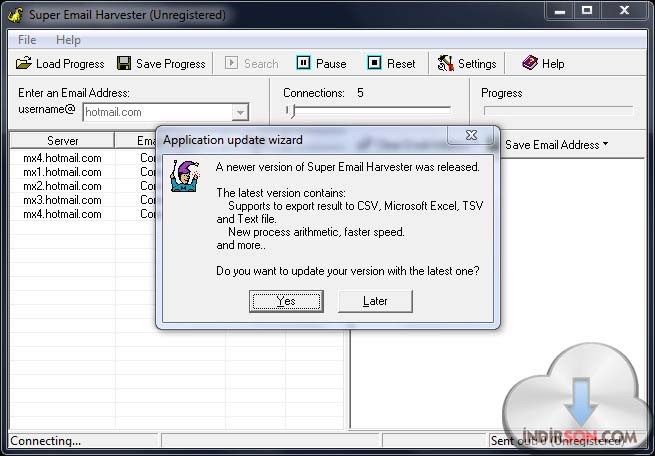Viewport: 655px width, 456px height.
Task: Click the Save Progress floppy disk icon
Action: point(124,63)
